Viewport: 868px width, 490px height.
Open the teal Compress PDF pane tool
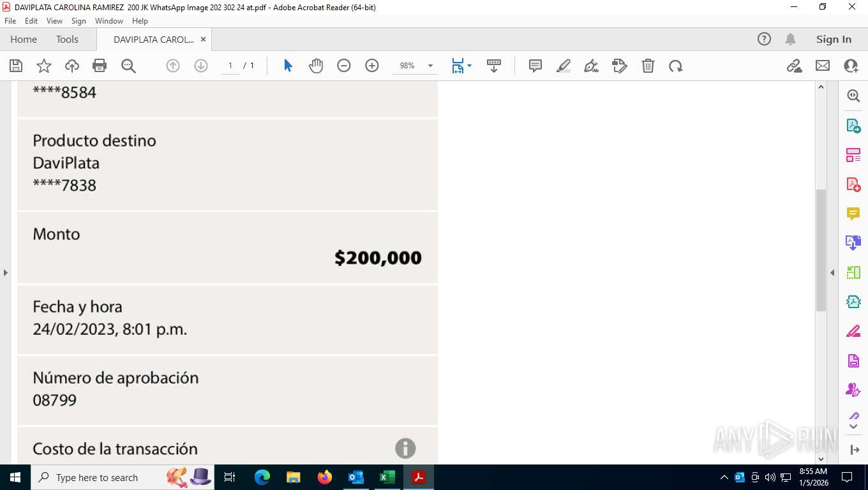click(x=853, y=302)
